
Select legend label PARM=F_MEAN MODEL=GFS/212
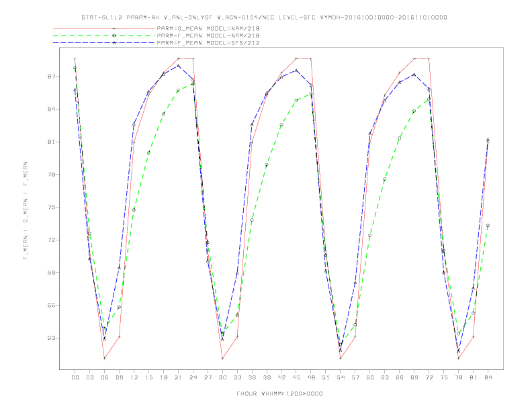coord(208,43)
